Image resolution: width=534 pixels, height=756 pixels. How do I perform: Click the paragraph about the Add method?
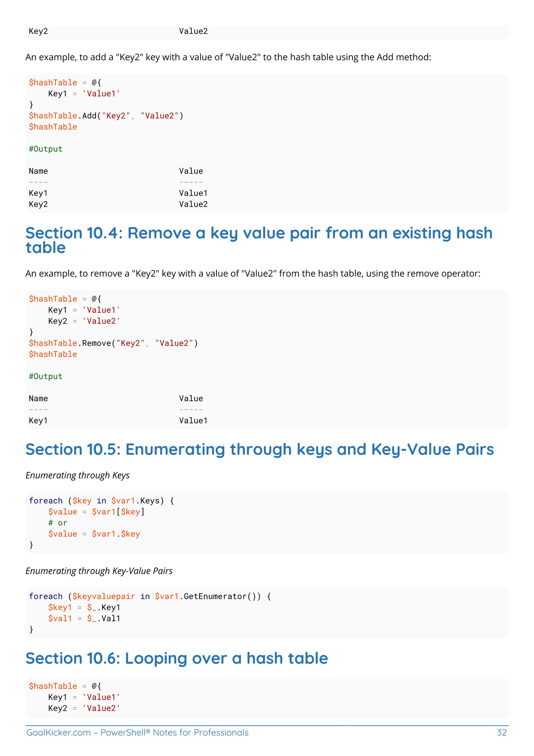[228, 57]
